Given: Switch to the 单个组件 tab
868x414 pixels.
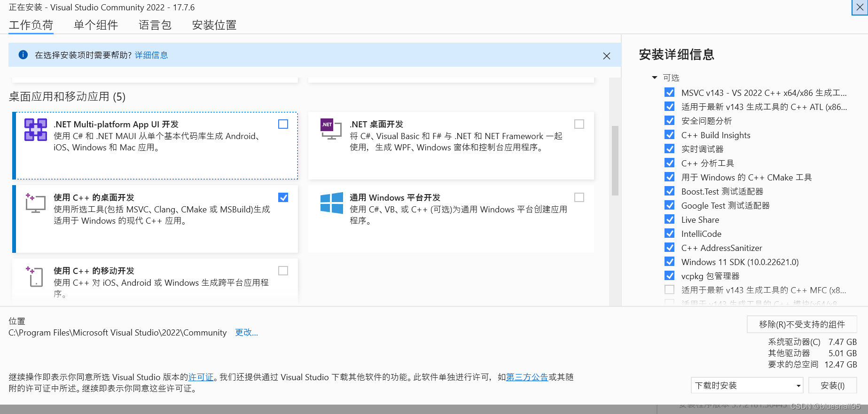Looking at the screenshot, I should [x=96, y=25].
